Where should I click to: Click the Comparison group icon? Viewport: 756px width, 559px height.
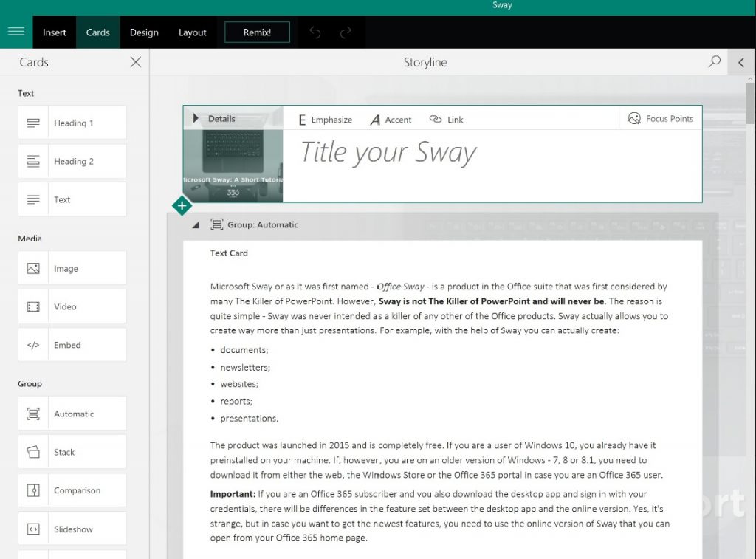tap(33, 490)
